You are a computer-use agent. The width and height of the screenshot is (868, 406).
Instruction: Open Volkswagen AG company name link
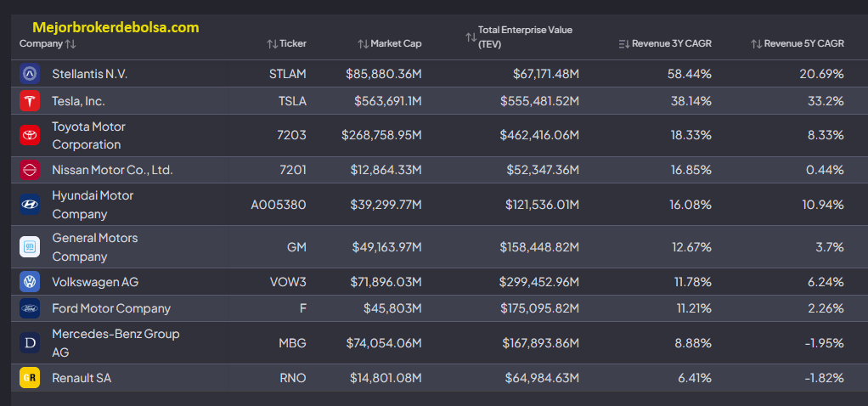coord(95,282)
